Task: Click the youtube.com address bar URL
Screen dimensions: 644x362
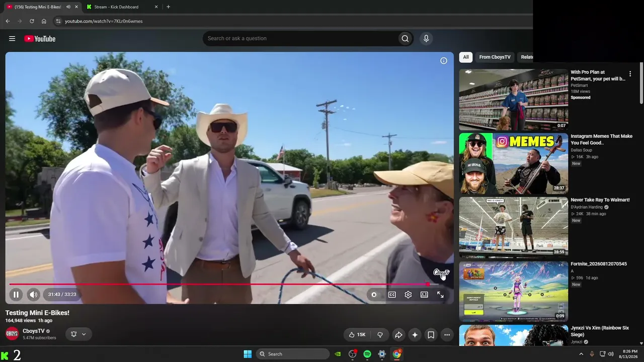Action: (x=104, y=21)
